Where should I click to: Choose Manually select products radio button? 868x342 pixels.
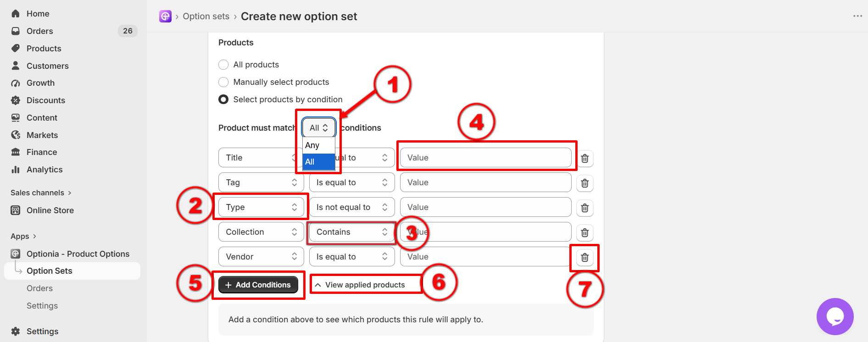(223, 82)
